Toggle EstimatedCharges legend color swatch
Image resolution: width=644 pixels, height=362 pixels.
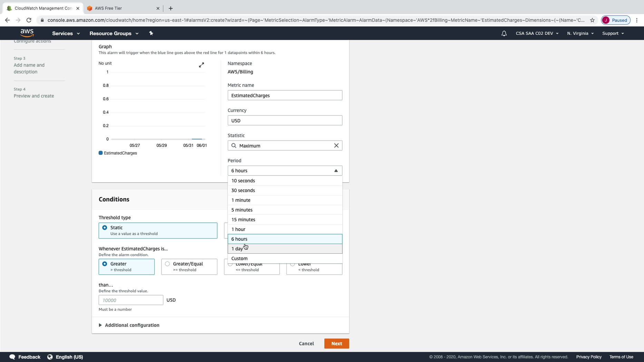click(x=101, y=153)
